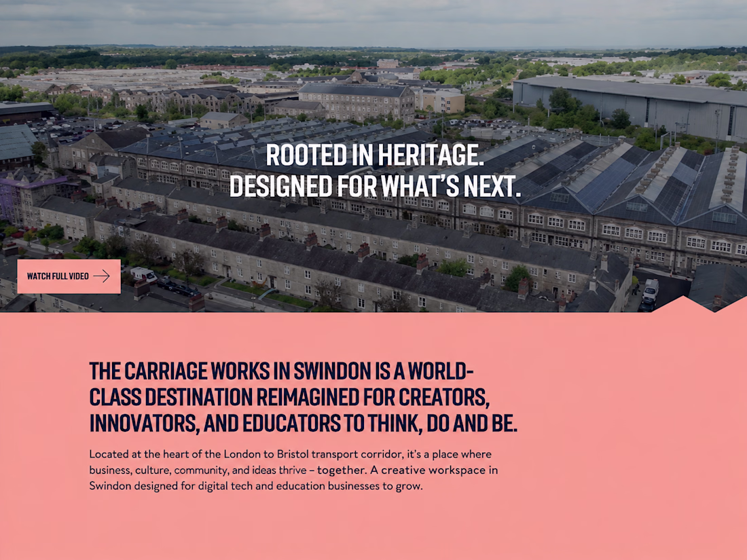Select the 'Designed for what's next.' line
Screen dimensions: 747x560
coord(375,186)
